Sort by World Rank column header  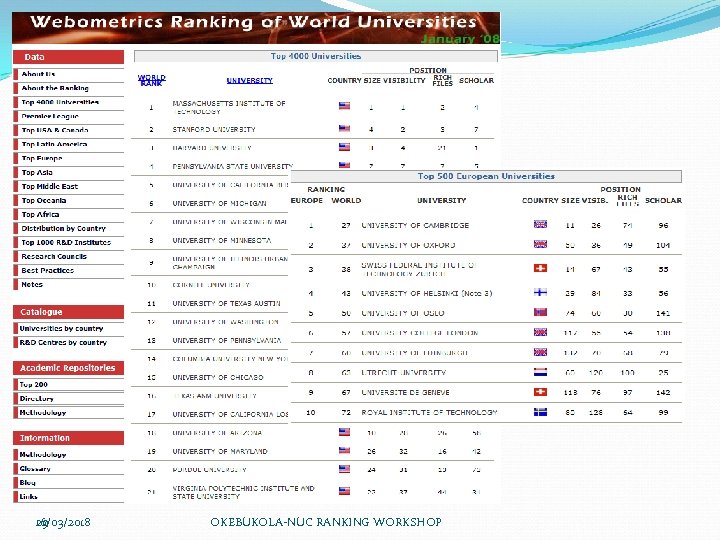tap(152, 80)
